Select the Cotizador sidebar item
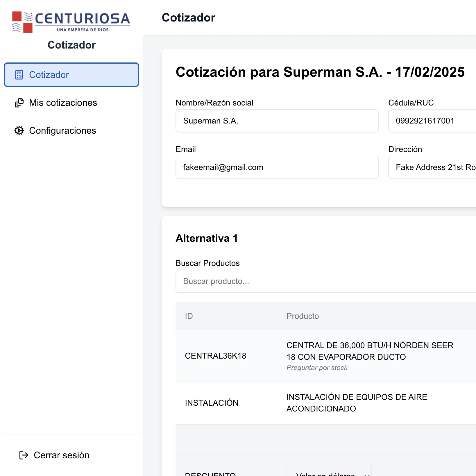This screenshot has height=476, width=476. (x=71, y=75)
